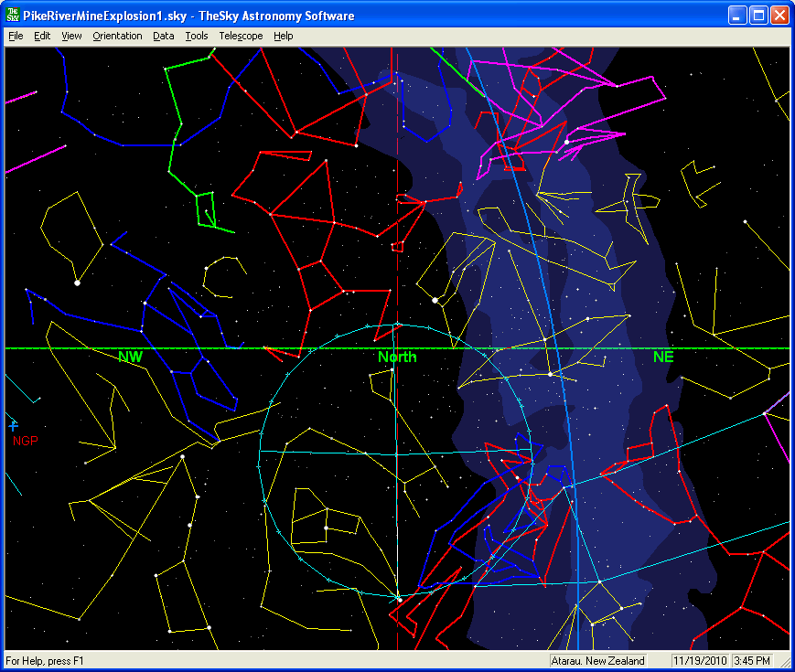Open the Help menu

click(x=284, y=36)
